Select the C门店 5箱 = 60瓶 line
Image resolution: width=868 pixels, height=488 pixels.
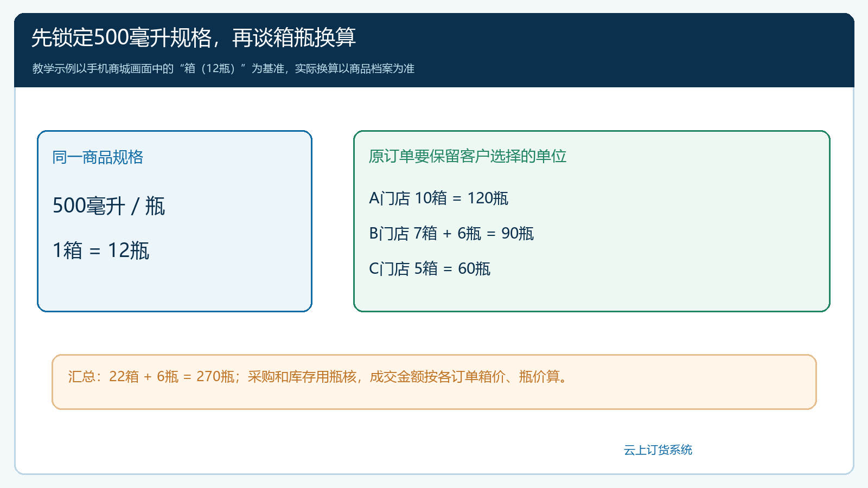(430, 269)
